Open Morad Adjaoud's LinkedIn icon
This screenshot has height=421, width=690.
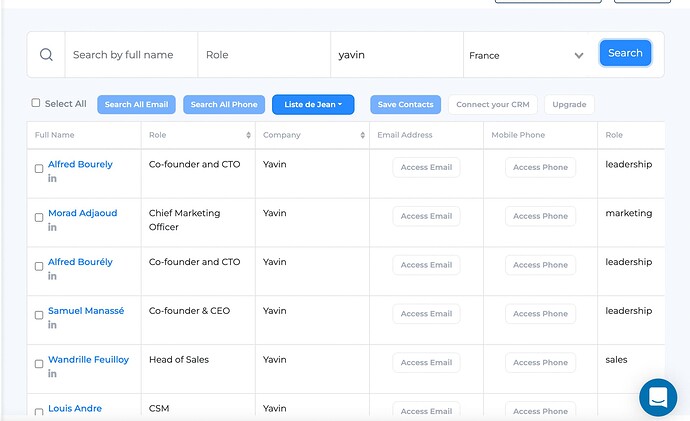[52, 227]
